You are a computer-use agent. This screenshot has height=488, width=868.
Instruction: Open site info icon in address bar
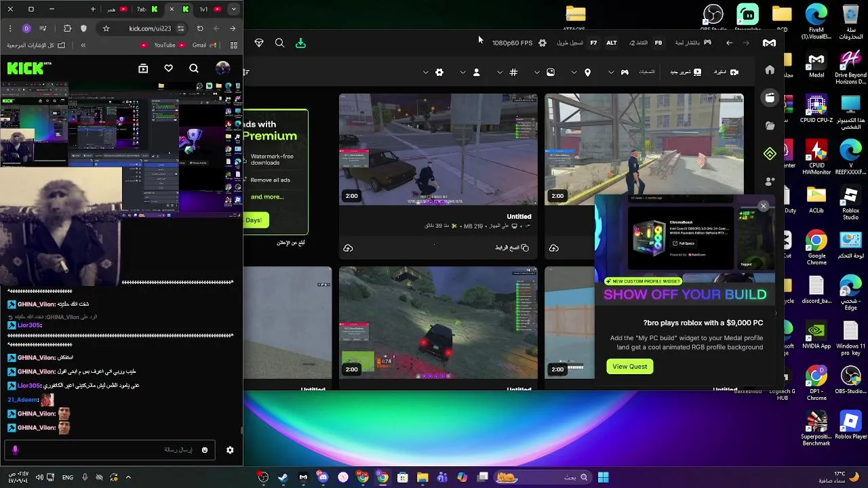(180, 28)
